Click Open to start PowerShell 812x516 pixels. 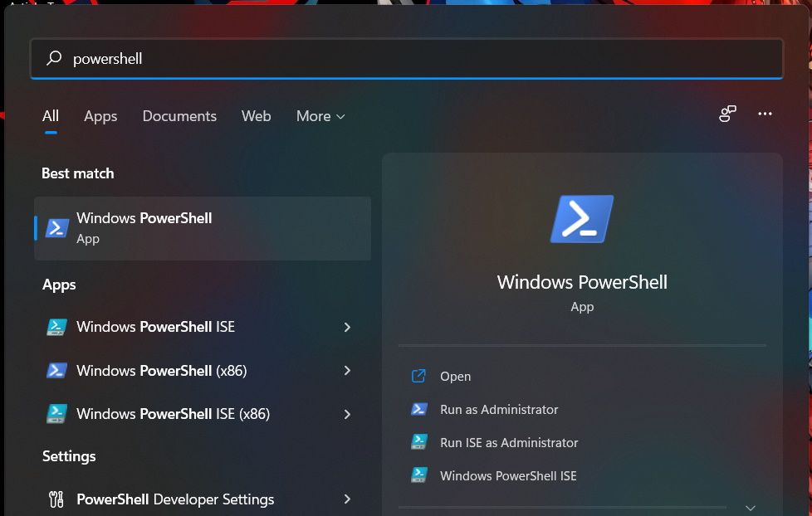(x=455, y=376)
